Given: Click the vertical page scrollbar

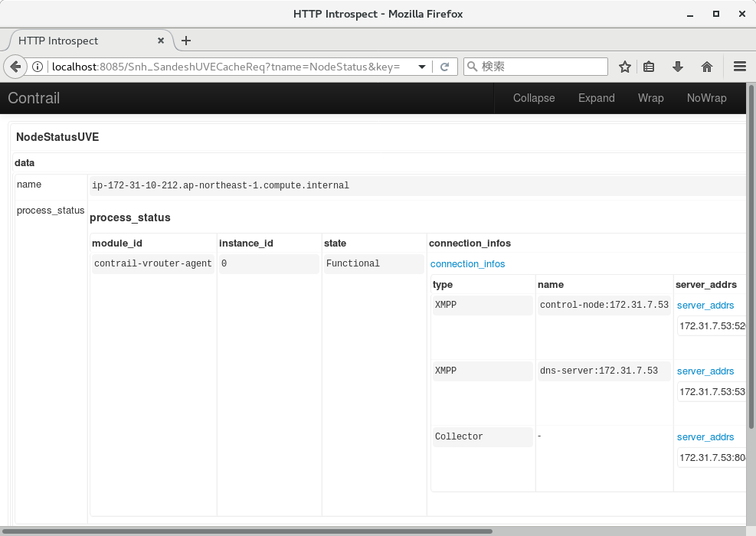Looking at the screenshot, I should (751, 256).
